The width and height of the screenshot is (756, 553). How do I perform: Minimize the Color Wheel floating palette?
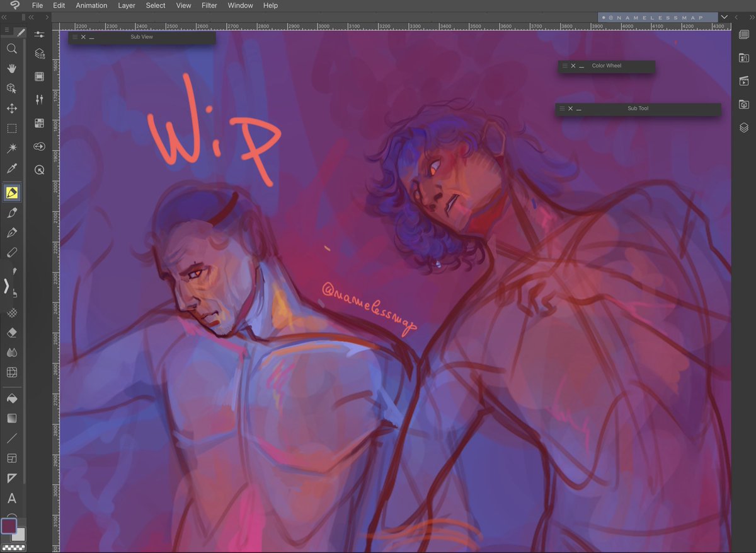[x=581, y=66]
